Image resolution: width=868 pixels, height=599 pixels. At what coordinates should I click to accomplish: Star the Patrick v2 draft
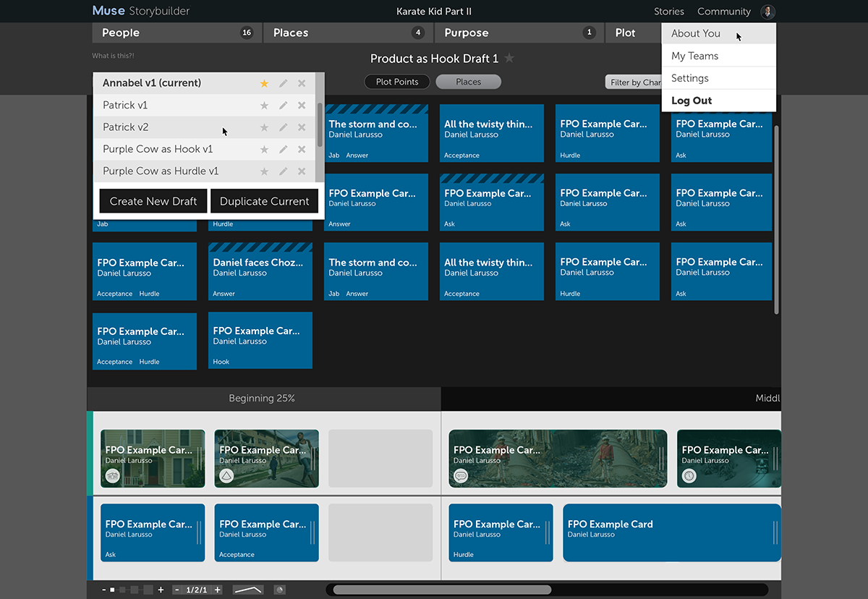pyautogui.click(x=264, y=127)
